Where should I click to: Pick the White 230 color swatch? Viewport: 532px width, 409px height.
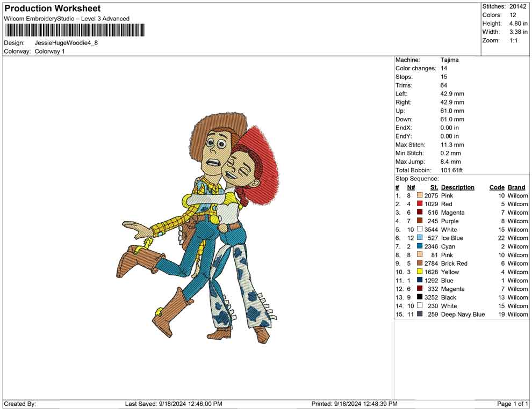420,305
